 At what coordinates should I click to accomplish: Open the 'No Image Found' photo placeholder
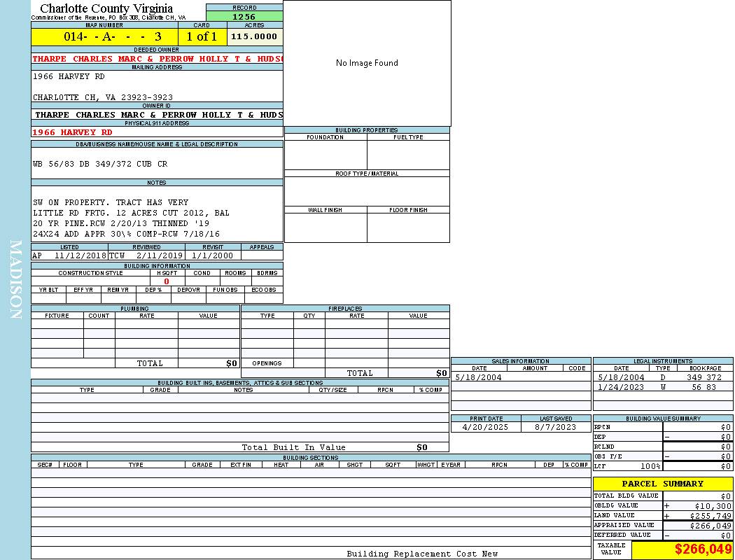pyautogui.click(x=367, y=63)
